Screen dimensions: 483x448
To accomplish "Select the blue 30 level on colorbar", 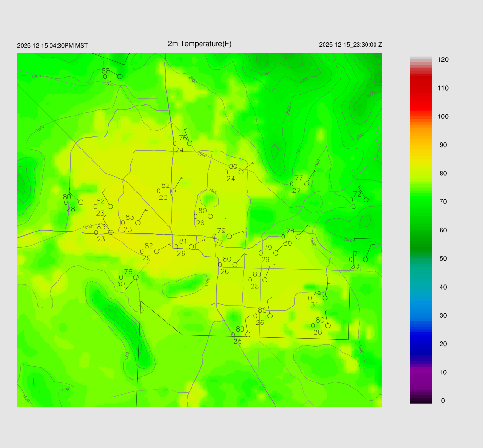I will [x=421, y=315].
